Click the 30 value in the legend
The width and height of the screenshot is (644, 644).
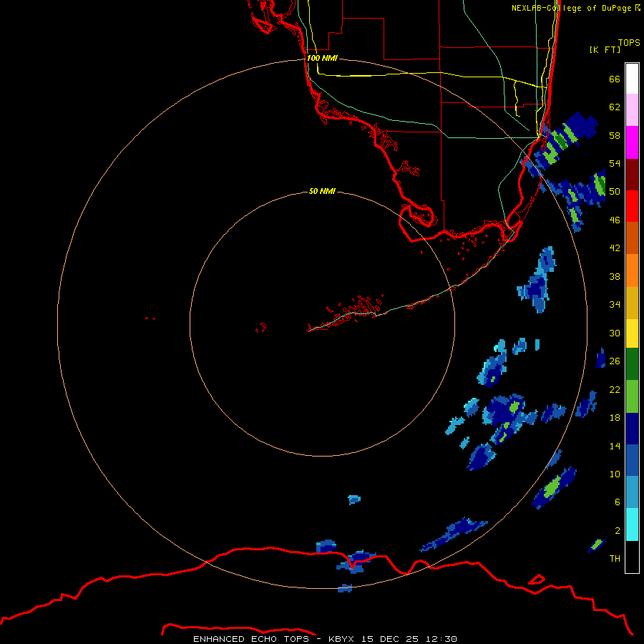point(615,333)
